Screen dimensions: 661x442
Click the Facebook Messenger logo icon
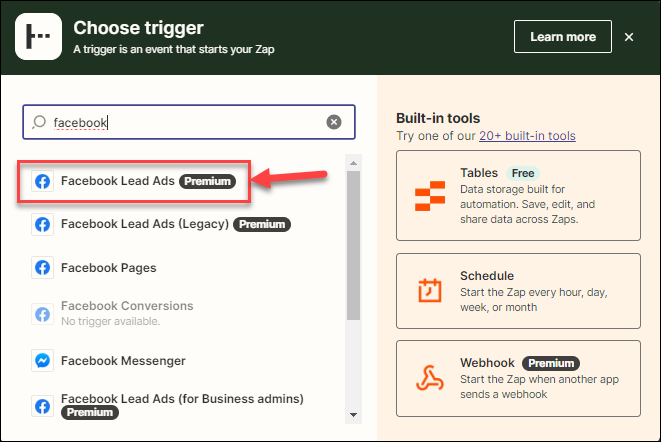tap(43, 361)
